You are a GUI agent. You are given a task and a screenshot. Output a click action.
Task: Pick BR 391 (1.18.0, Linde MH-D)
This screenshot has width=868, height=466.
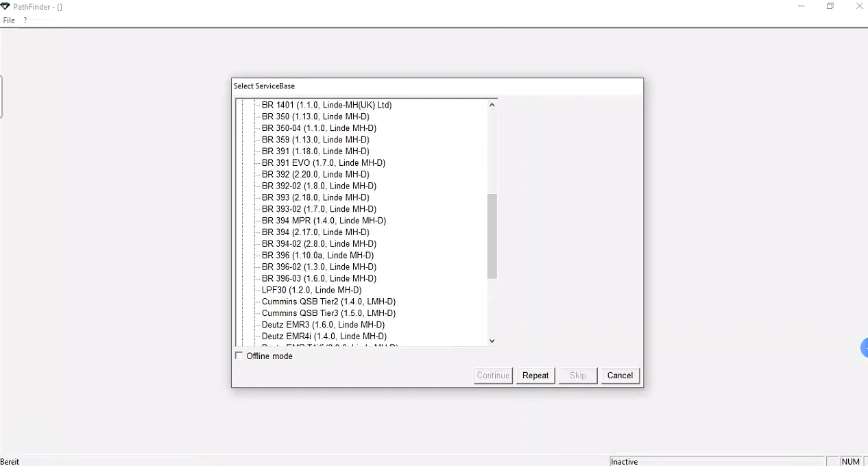315,151
